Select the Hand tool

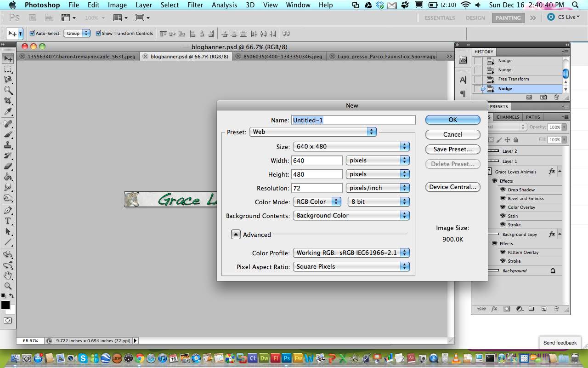8,276
